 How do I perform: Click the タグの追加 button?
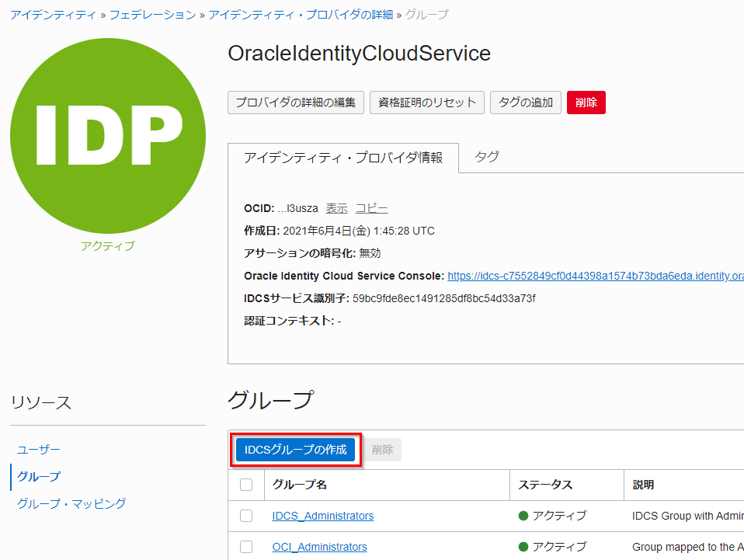[525, 103]
